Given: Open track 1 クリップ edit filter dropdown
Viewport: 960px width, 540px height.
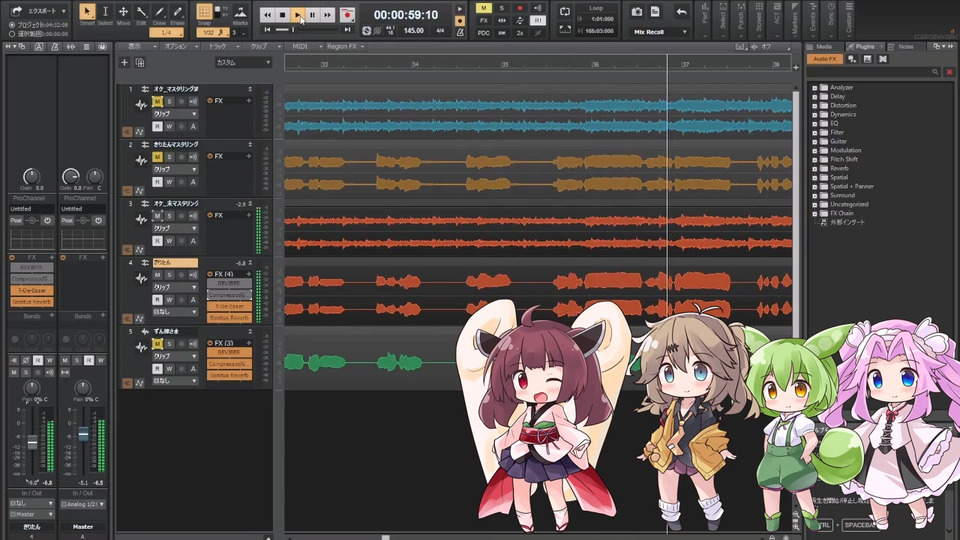Looking at the screenshot, I should pyautogui.click(x=175, y=114).
